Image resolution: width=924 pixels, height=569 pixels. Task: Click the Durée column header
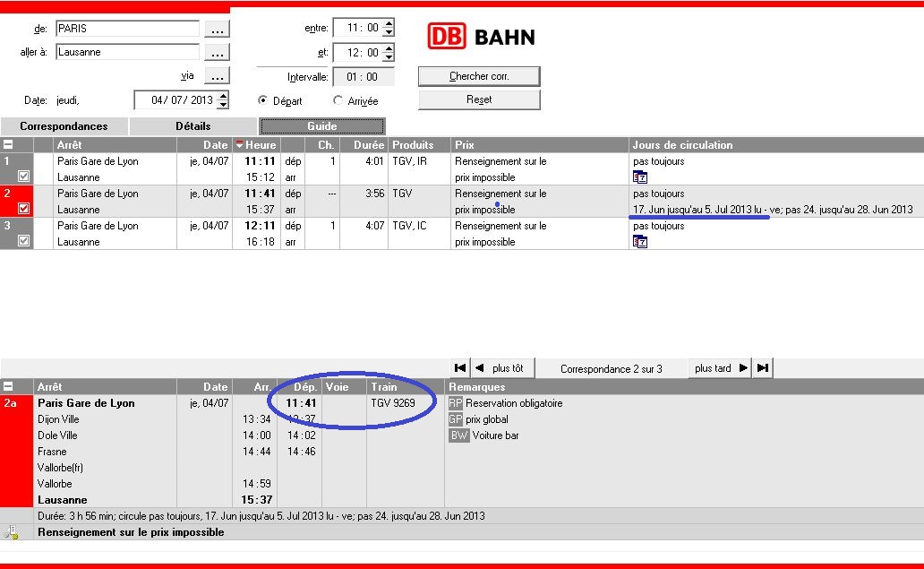[364, 144]
